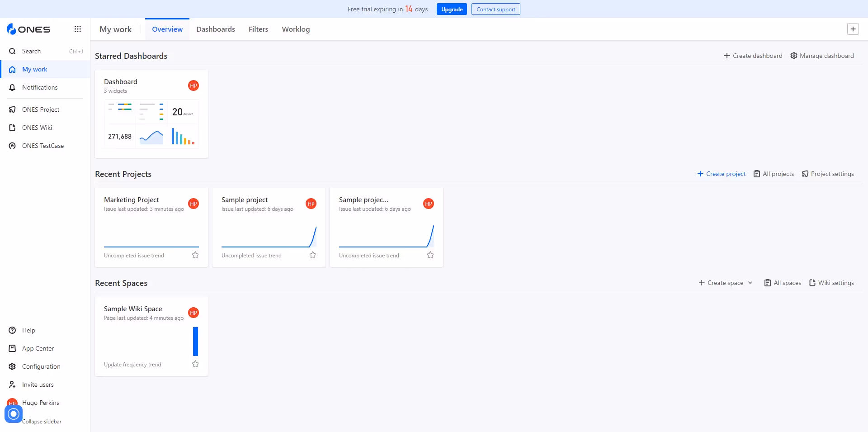Viewport: 868px width, 432px height.
Task: Open ONES TestCase from the sidebar
Action: 45,146
